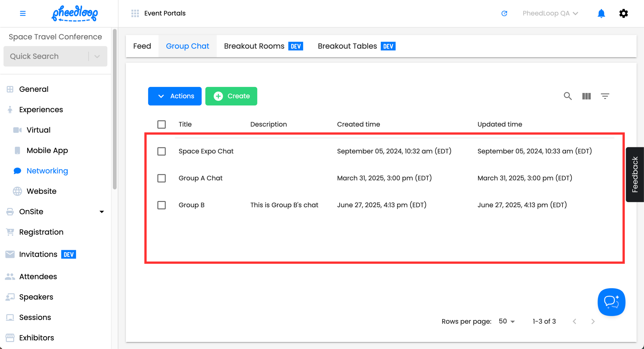Image resolution: width=644 pixels, height=349 pixels.
Task: Click the refresh icon in header
Action: pyautogui.click(x=504, y=13)
